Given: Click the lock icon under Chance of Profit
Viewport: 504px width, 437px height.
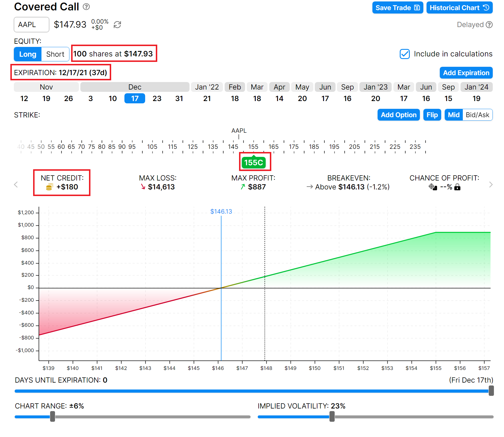Looking at the screenshot, I should (x=457, y=187).
